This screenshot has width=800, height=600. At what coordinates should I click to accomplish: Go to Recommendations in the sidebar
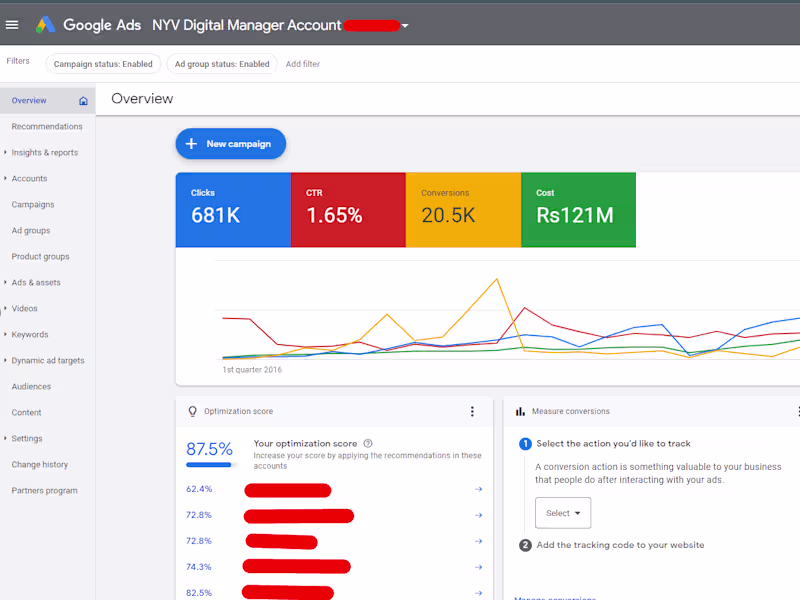point(47,127)
